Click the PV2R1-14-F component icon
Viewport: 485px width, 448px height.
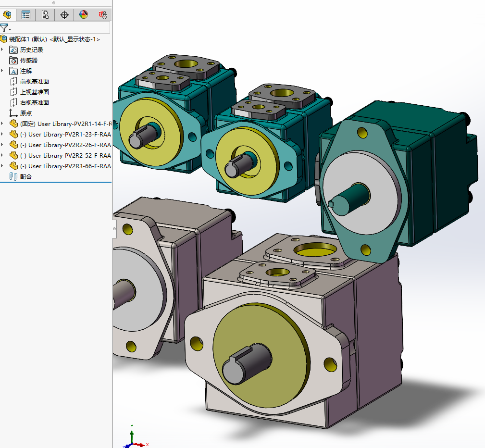[13, 124]
